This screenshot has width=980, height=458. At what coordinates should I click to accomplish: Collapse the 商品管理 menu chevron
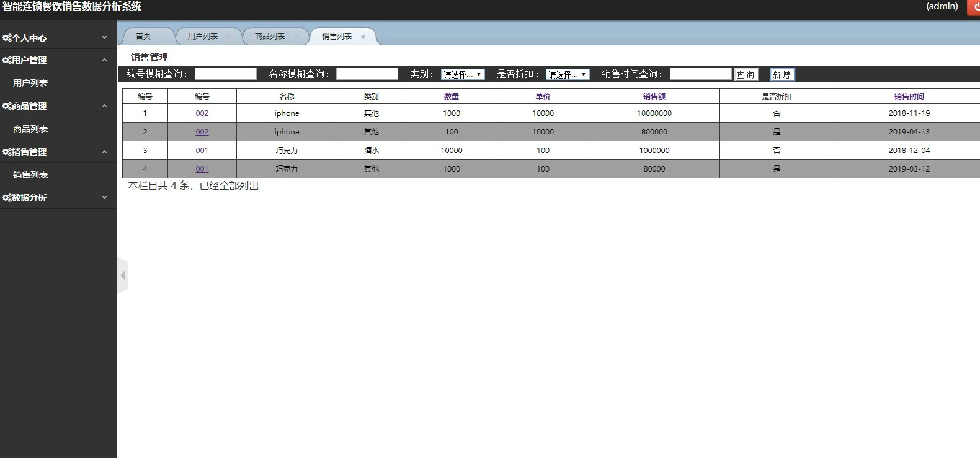tap(104, 106)
